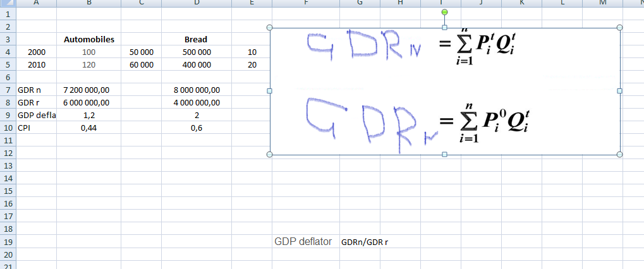Click the bottom-right corner resize handle of the image
Screen dimensions: 644x269
619,154
